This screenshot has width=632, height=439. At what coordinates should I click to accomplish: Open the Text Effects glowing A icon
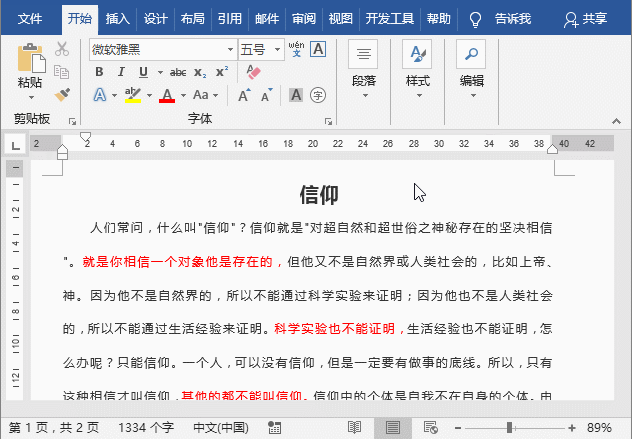[99, 95]
